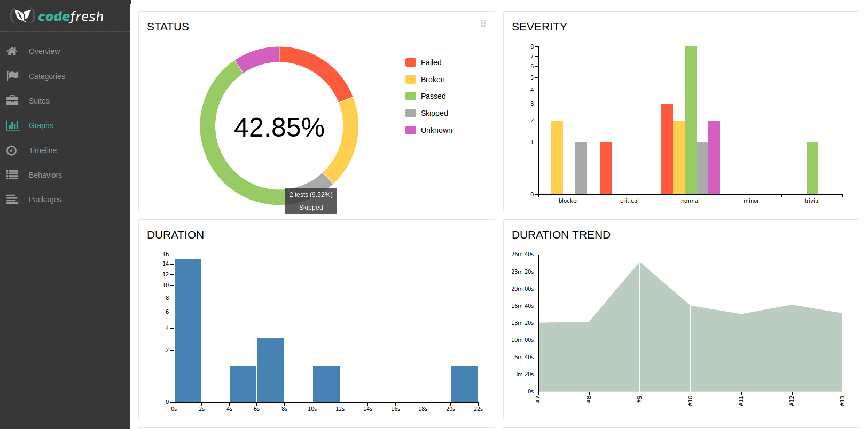Screen dimensions: 868x429
Task: Open the Behaviors section
Action: [45, 175]
